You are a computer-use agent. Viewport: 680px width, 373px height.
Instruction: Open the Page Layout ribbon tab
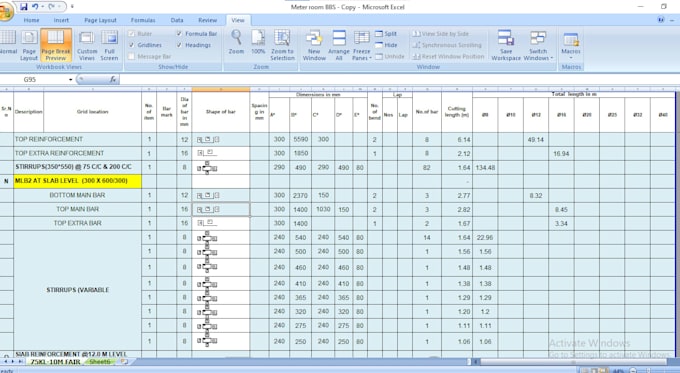point(100,20)
